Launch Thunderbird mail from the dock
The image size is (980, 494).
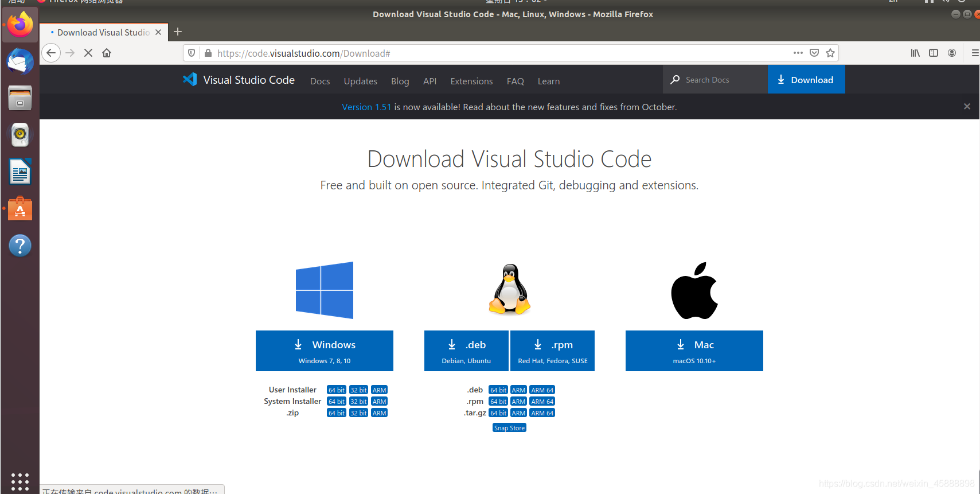[20, 61]
